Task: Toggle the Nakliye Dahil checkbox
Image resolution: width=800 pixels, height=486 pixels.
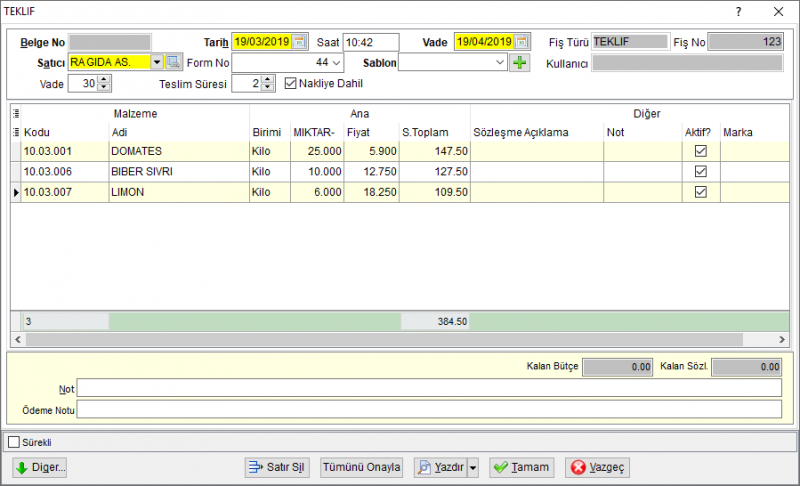Action: (x=290, y=83)
